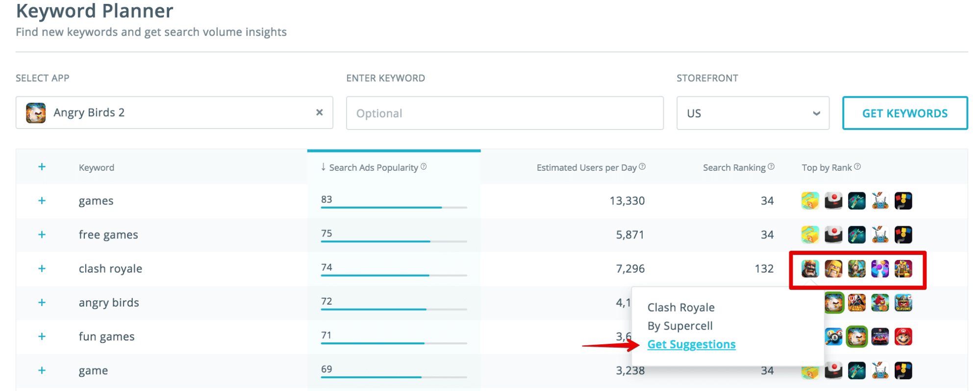Expand the 'game' keyword row
This screenshot has height=391, width=980.
click(42, 370)
